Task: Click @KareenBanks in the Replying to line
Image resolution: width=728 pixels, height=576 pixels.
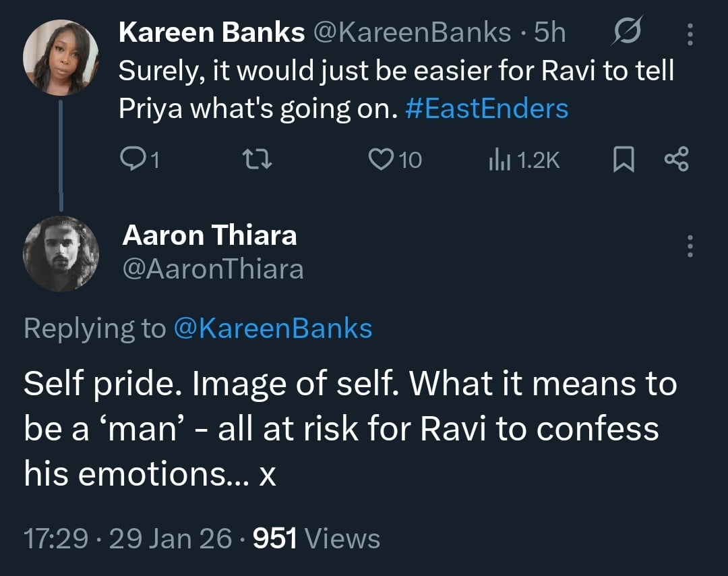Action: [x=272, y=328]
